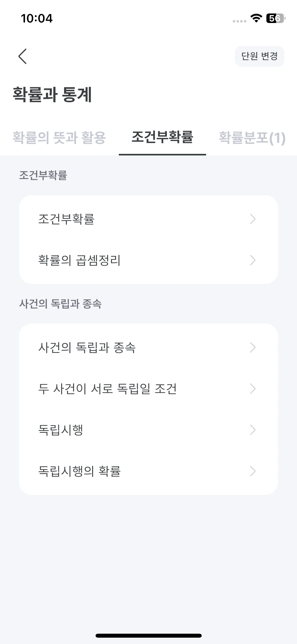Switch to the 확률의 뜻과 활용 tab
This screenshot has width=297, height=644.
point(59,137)
